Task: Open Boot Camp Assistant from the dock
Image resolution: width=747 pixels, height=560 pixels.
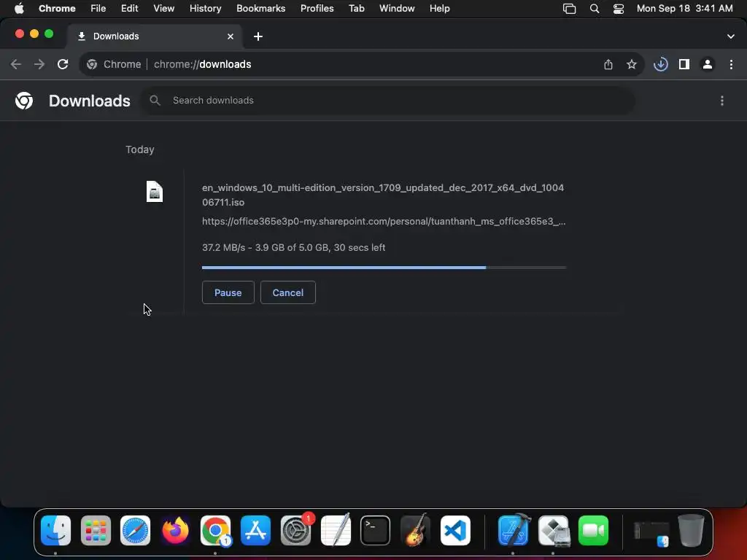Action: click(554, 531)
